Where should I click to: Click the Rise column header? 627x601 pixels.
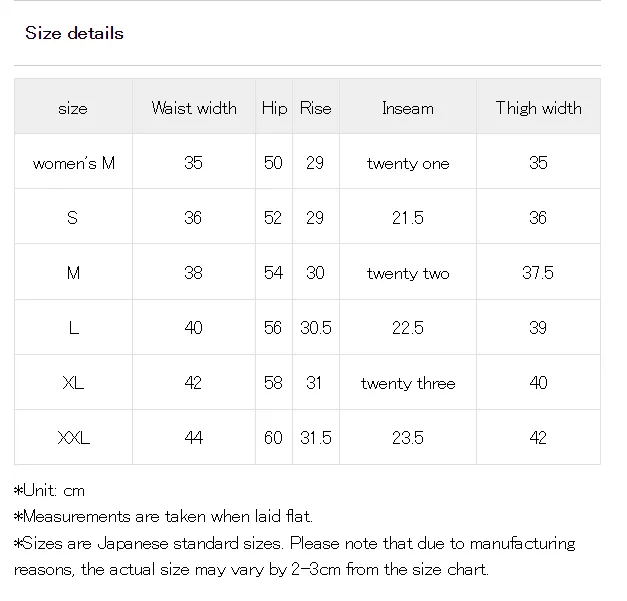tap(315, 108)
